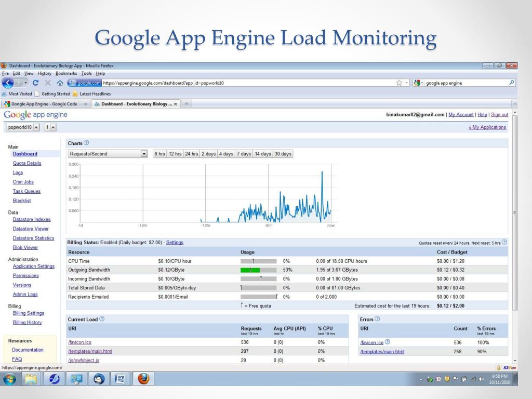
Task: Click the Errors section help icon
Action: pos(377,319)
